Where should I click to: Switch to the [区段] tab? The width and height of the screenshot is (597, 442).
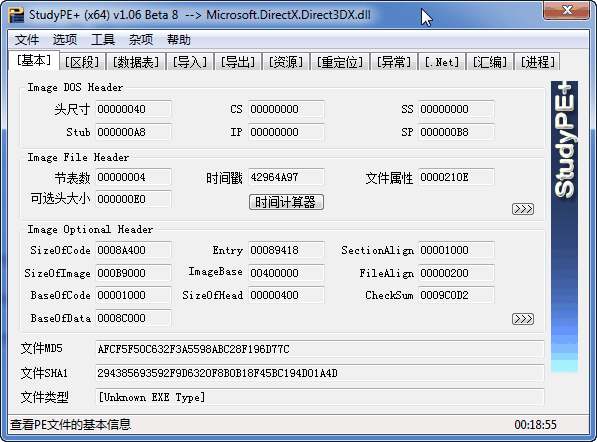(82, 62)
